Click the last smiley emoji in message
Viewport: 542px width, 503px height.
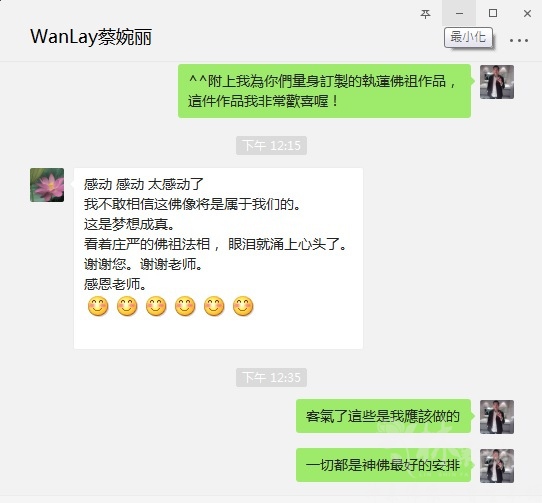tap(243, 306)
